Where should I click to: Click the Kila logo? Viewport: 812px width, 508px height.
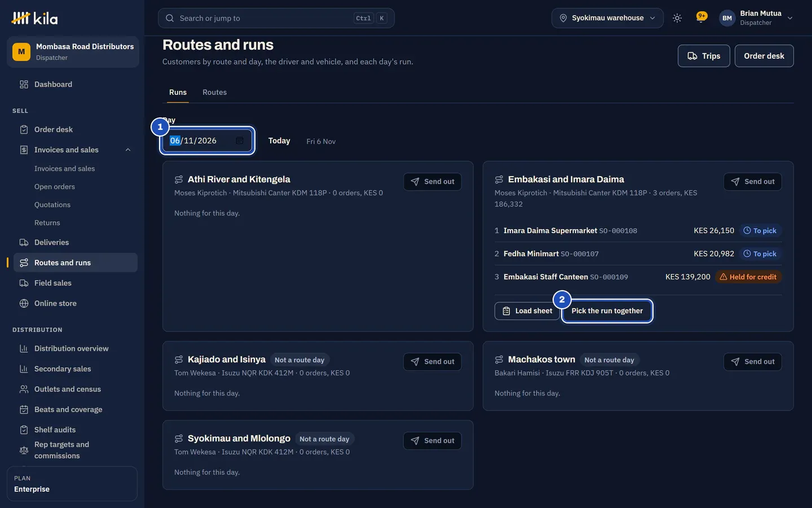(x=34, y=18)
